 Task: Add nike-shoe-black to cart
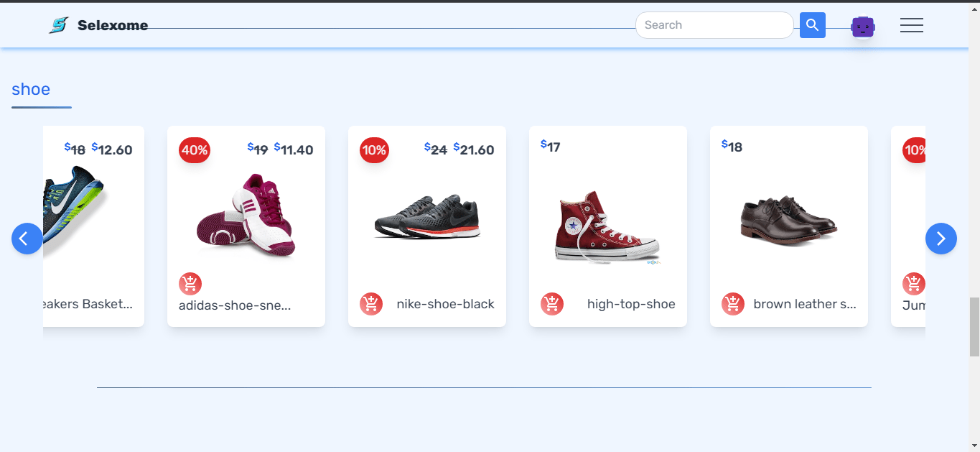[371, 304]
